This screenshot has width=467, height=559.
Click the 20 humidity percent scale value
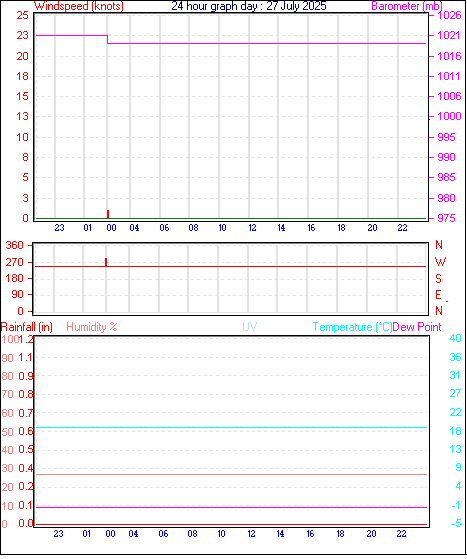[x=7, y=487]
